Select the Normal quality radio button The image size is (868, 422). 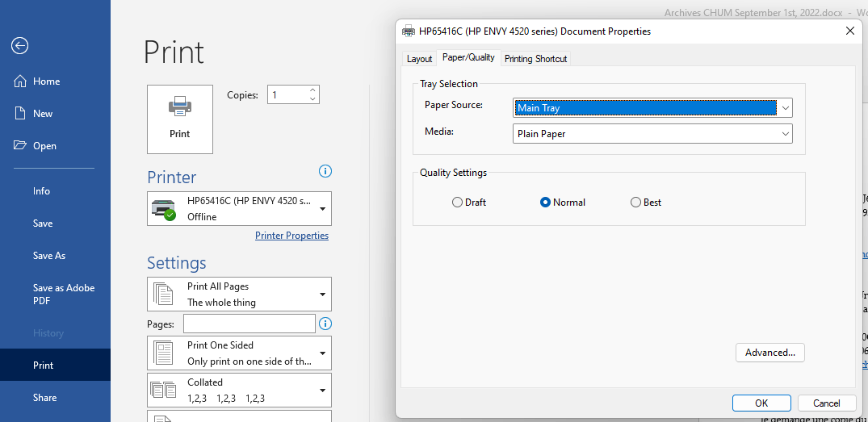pyautogui.click(x=545, y=203)
